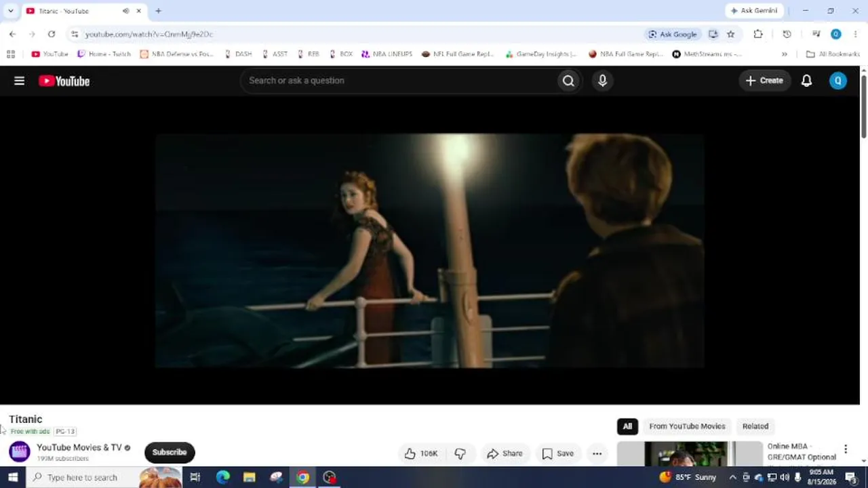
Task: Click the Ask Gemini button
Action: click(x=754, y=11)
